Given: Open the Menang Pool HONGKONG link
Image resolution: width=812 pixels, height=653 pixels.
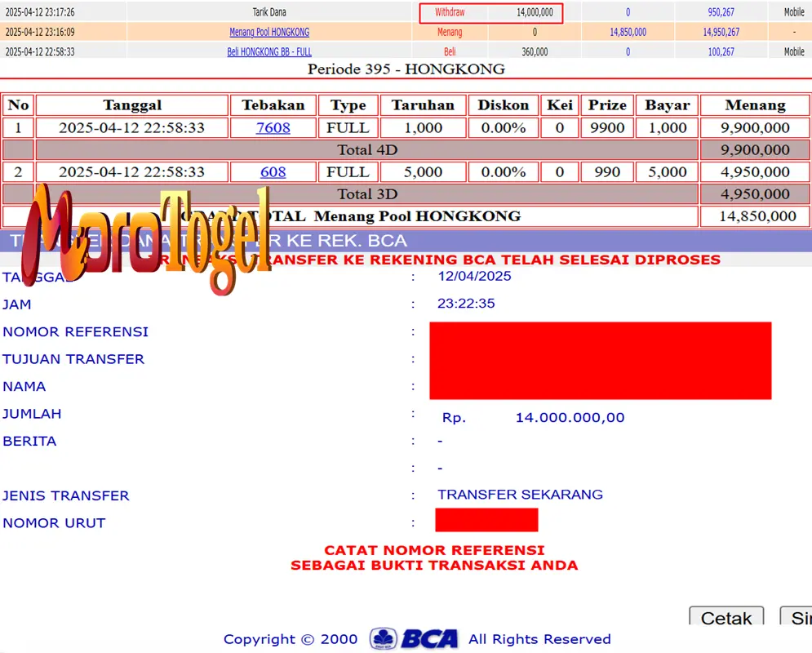Looking at the screenshot, I should 269,32.
